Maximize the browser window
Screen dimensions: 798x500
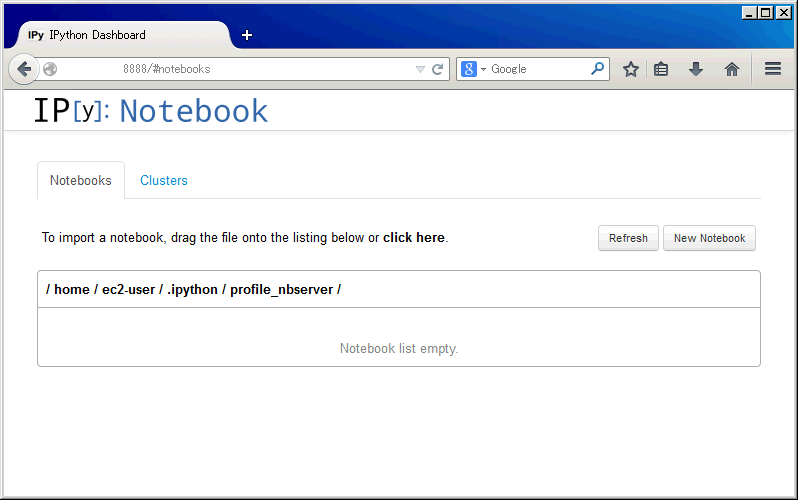tap(765, 13)
